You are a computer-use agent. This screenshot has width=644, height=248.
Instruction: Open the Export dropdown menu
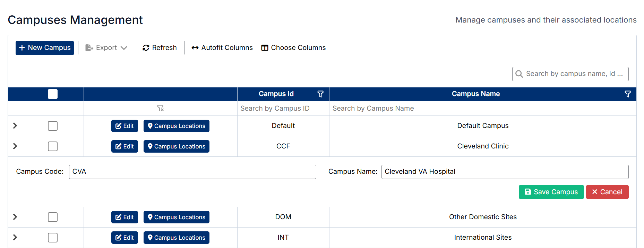click(x=106, y=48)
